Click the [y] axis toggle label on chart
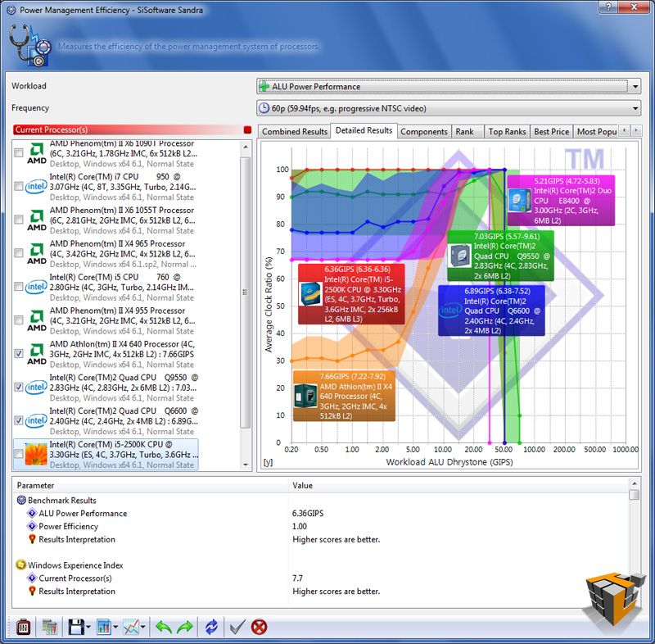The width and height of the screenshot is (655, 644). click(269, 462)
